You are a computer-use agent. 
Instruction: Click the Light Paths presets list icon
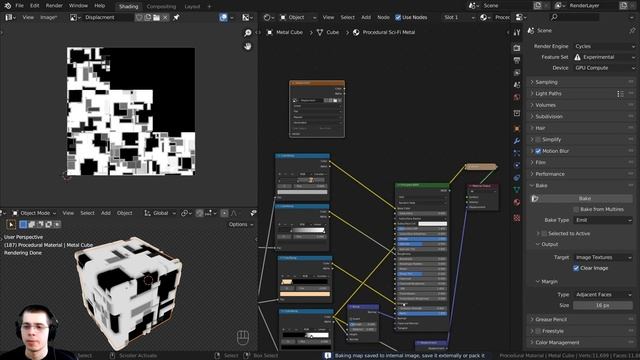[620, 94]
